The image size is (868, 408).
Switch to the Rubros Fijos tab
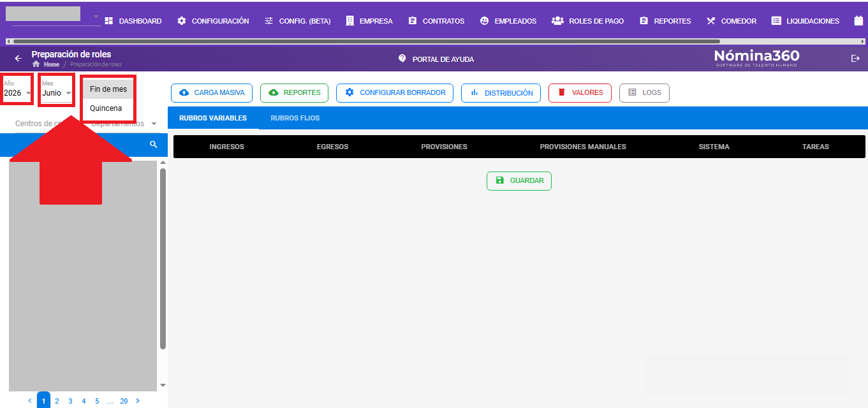[x=295, y=118]
